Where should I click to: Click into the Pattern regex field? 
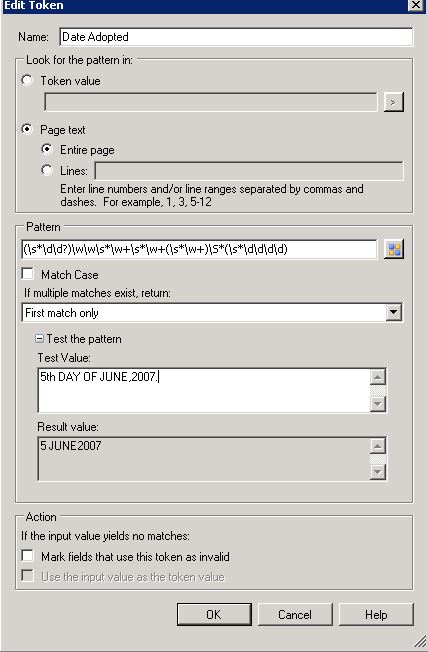(199, 249)
